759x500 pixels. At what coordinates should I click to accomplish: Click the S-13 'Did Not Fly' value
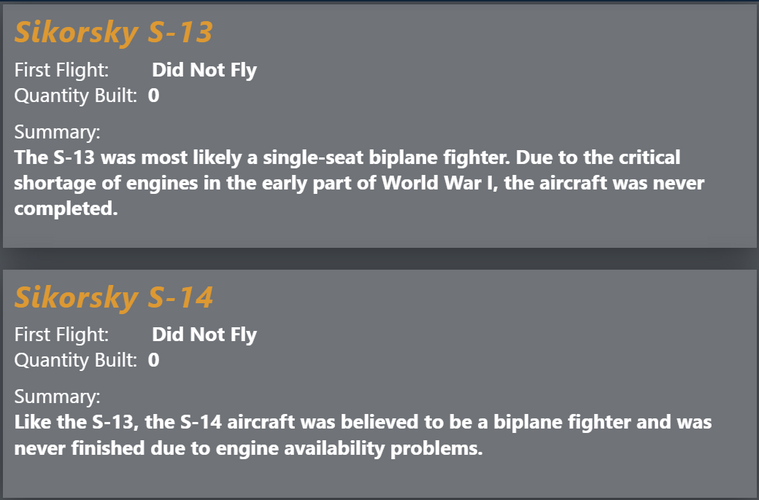(204, 70)
